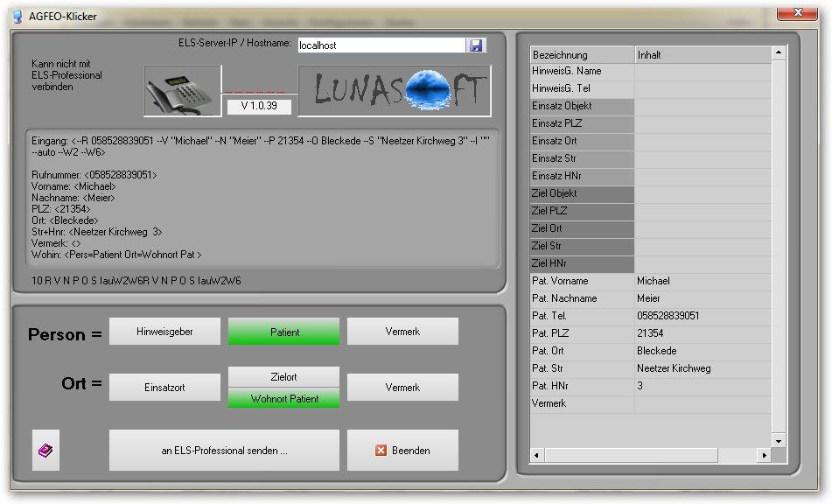Close the AGFEO-Klicker window

[x=794, y=12]
